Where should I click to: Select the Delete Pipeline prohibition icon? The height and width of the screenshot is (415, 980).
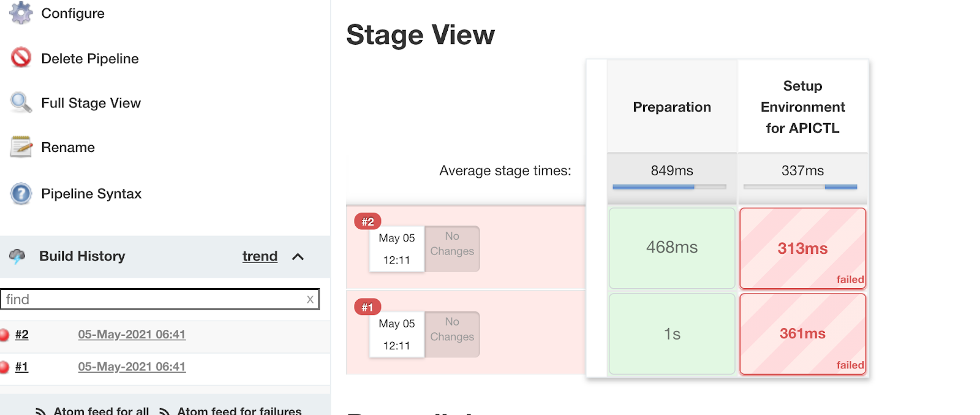(x=20, y=58)
